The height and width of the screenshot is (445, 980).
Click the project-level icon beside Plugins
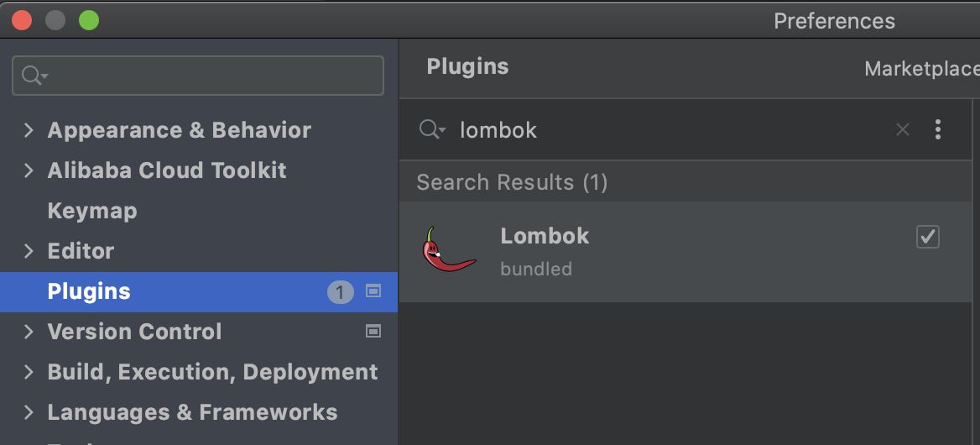374,291
